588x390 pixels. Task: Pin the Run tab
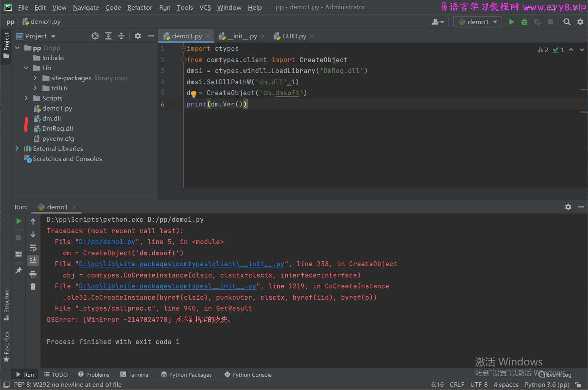coord(19,271)
